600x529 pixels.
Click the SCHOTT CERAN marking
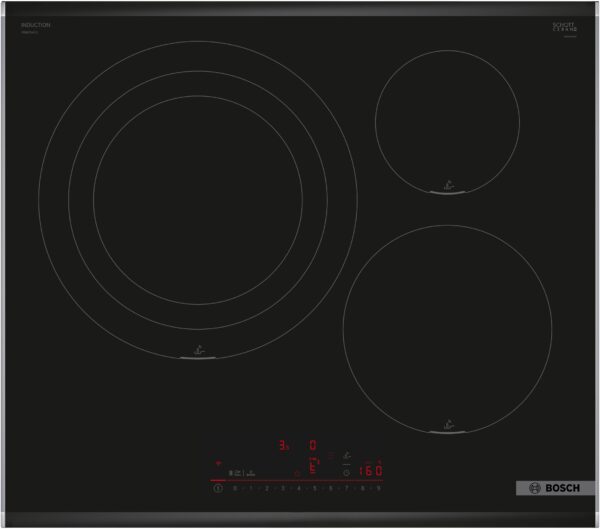tap(564, 27)
